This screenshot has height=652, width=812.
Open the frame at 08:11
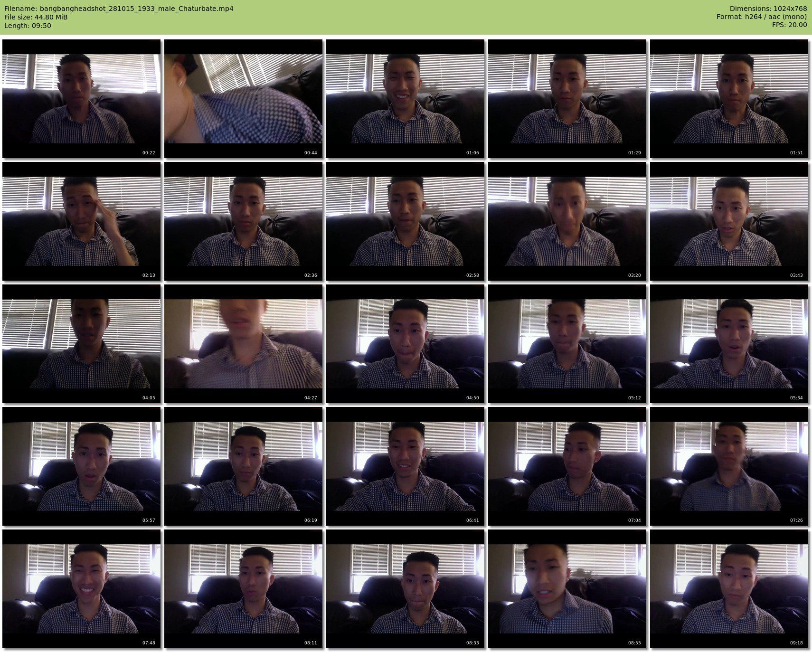point(244,589)
